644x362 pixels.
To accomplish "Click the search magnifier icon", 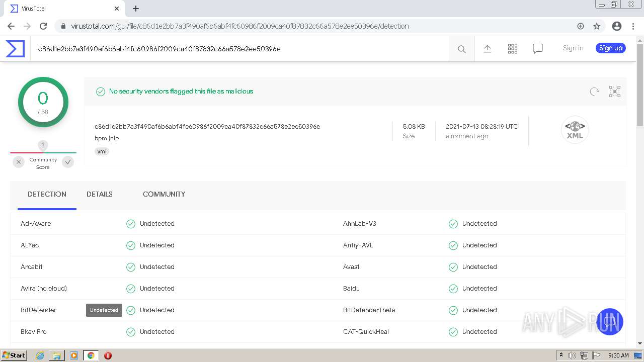I will [x=461, y=49].
